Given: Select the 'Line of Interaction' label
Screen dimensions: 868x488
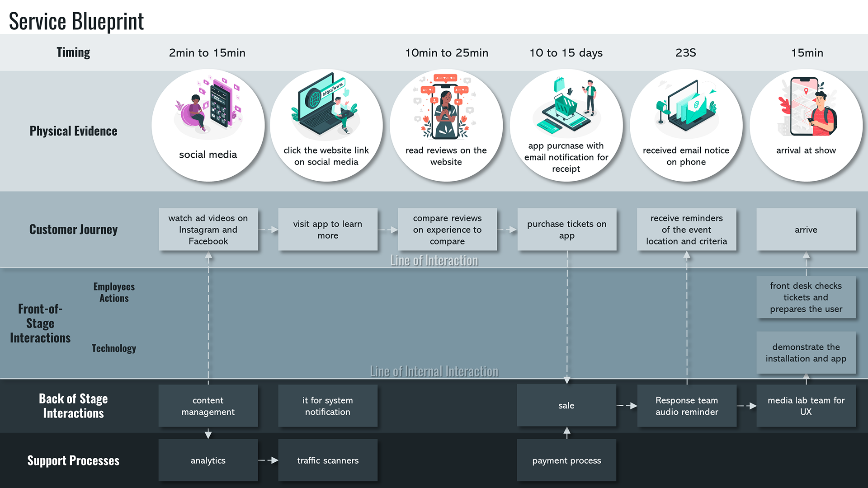Looking at the screenshot, I should pyautogui.click(x=434, y=261).
